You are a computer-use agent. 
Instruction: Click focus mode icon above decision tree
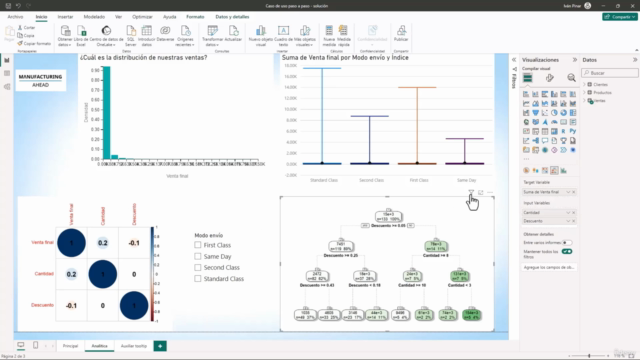[480, 192]
